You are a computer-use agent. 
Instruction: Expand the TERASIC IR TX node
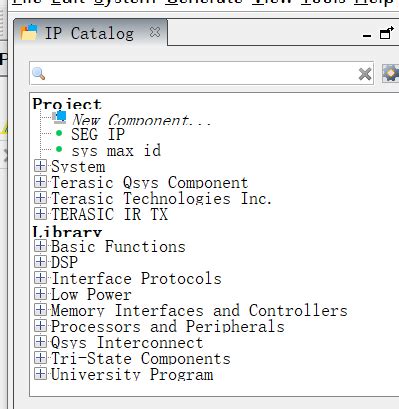(40, 214)
